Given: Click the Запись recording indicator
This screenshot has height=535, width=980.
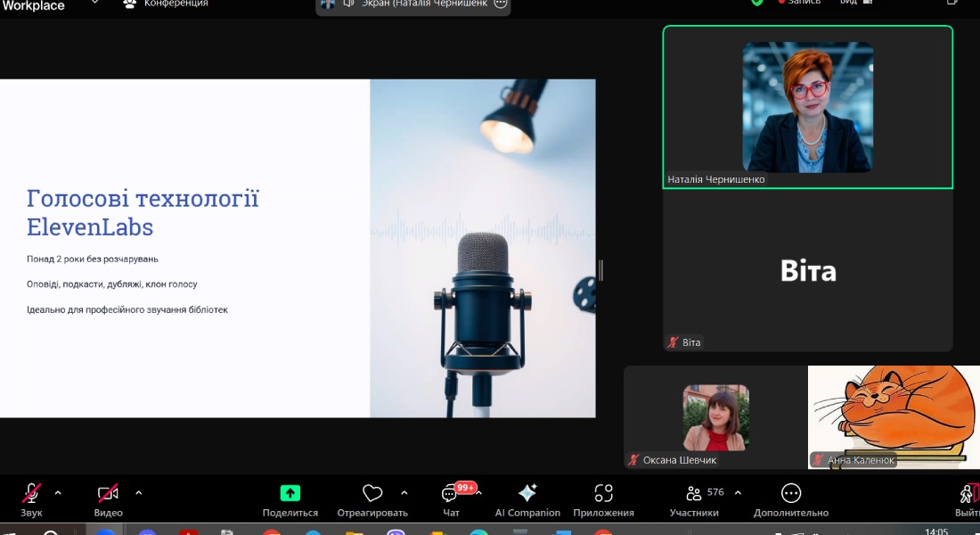Looking at the screenshot, I should pyautogui.click(x=799, y=3).
